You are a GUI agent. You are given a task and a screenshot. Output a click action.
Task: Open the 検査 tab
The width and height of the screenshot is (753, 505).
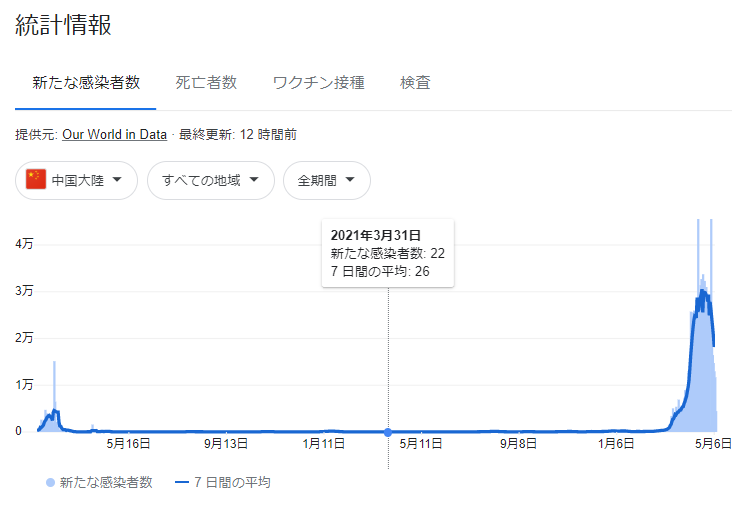click(415, 83)
